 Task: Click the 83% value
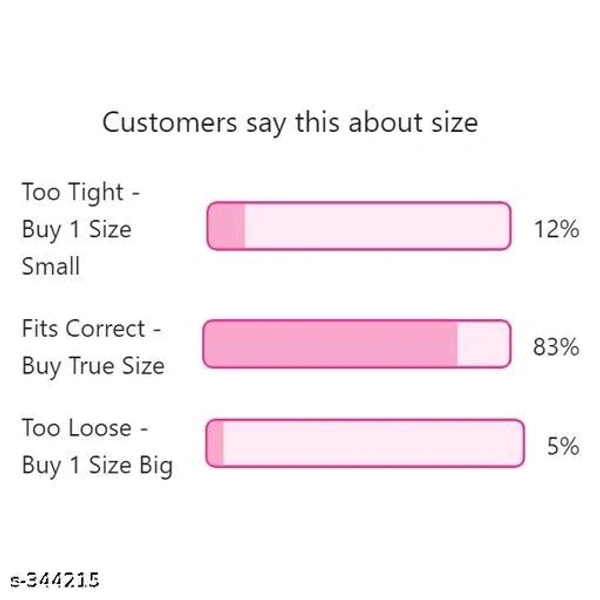[556, 347]
